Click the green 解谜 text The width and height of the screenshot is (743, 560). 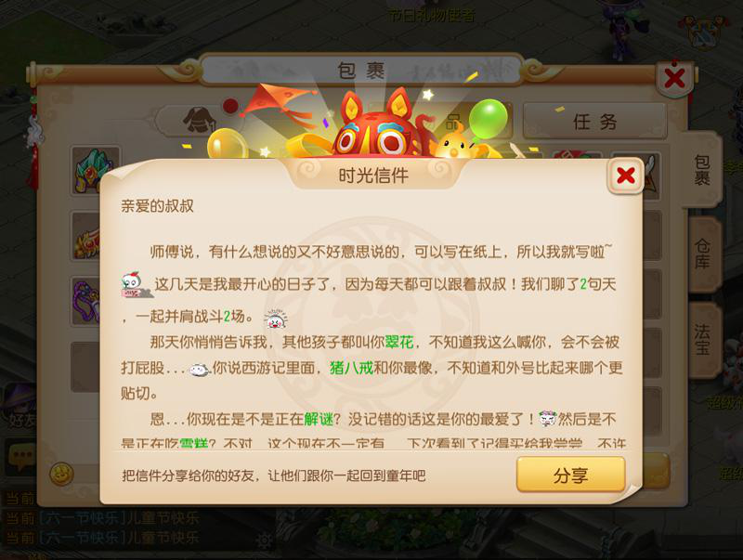pos(319,419)
